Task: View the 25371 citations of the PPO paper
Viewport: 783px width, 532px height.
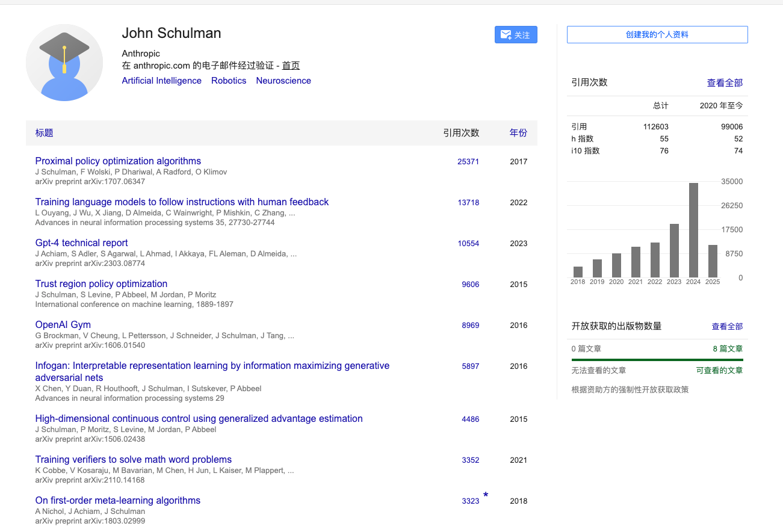Action: (x=468, y=161)
